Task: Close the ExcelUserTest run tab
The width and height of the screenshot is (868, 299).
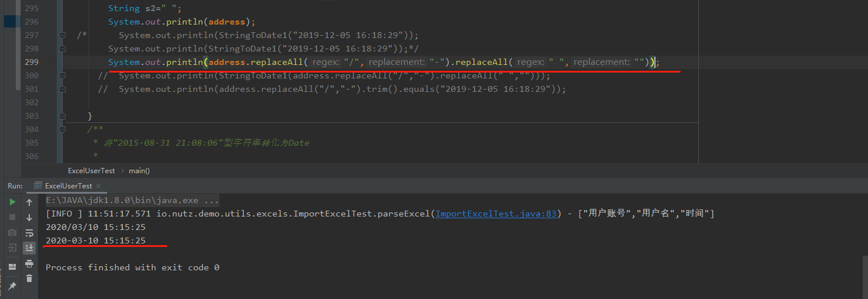Action: click(98, 186)
